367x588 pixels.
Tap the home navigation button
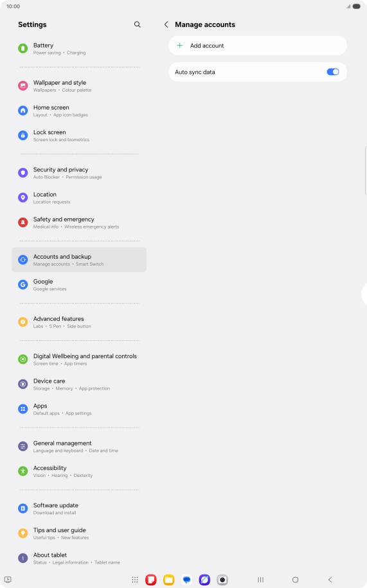click(295, 580)
